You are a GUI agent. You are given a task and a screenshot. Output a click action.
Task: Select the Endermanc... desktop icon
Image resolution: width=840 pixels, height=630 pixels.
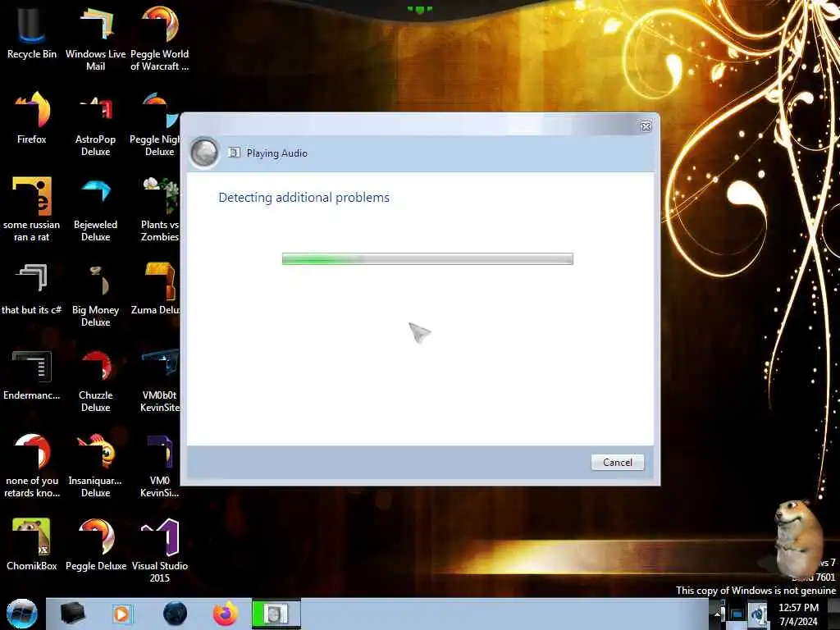click(x=32, y=374)
